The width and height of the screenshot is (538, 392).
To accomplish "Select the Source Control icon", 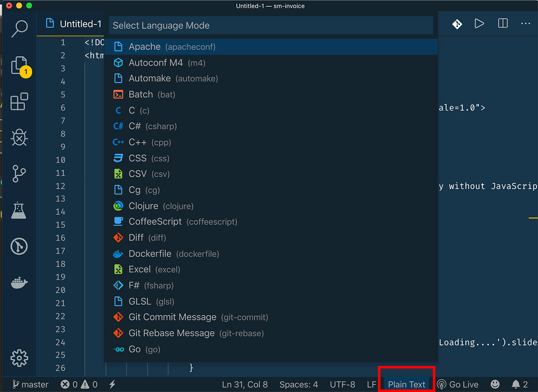I will pos(19,174).
